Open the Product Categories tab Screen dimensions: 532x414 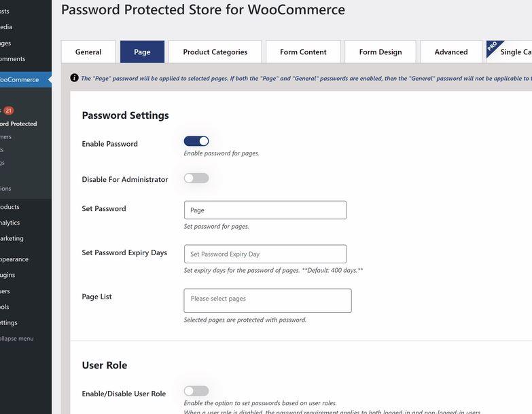coord(215,52)
